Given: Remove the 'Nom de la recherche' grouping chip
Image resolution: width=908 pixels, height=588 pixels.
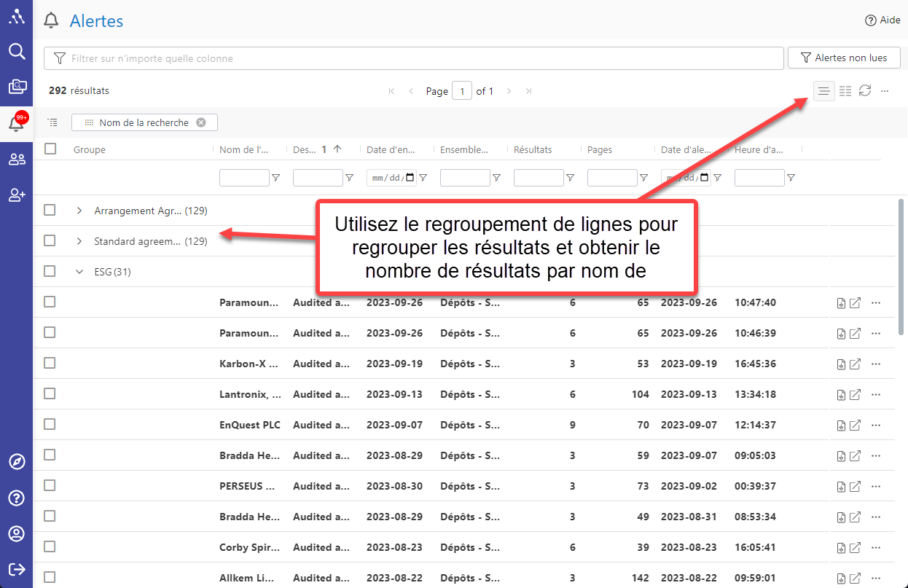Looking at the screenshot, I should [x=201, y=122].
